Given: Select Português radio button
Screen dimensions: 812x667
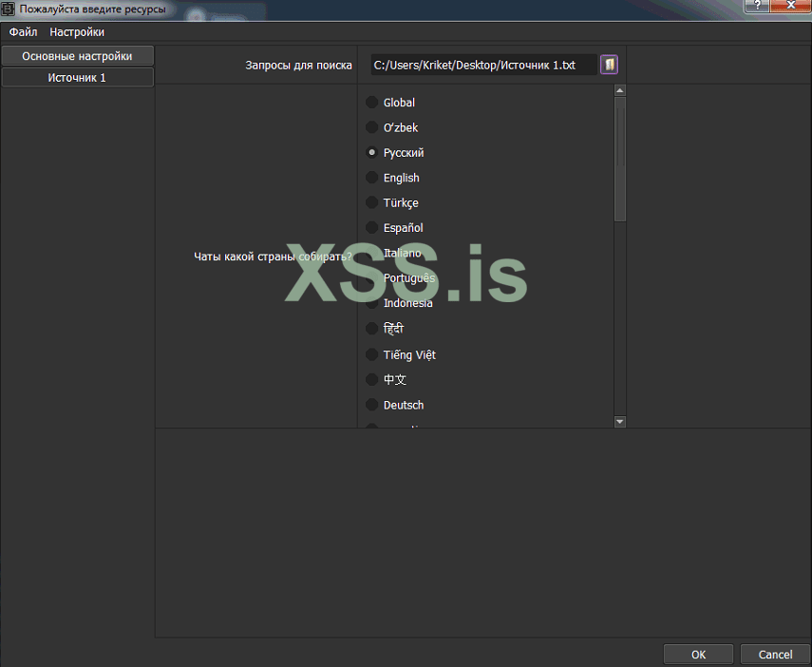Looking at the screenshot, I should coord(372,277).
